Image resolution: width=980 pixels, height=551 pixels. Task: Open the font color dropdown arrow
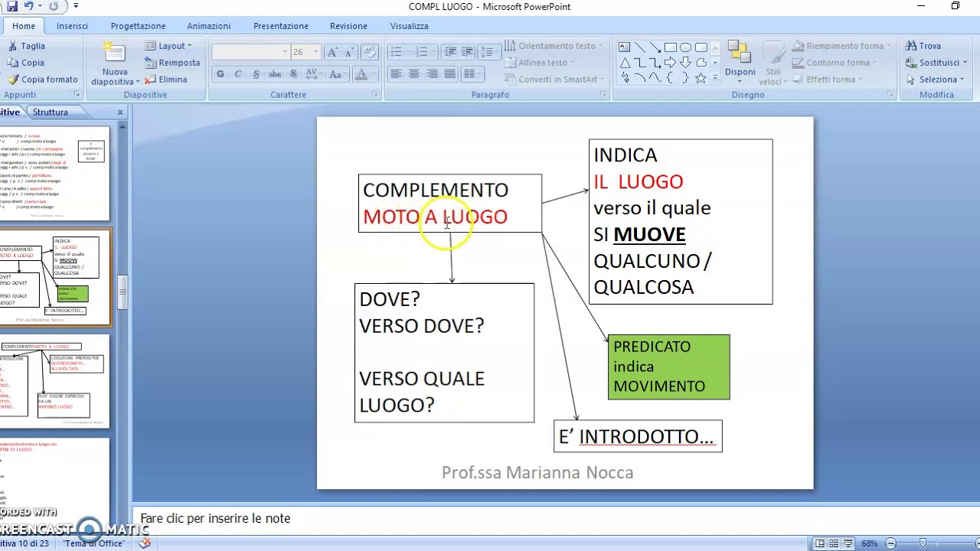[374, 74]
